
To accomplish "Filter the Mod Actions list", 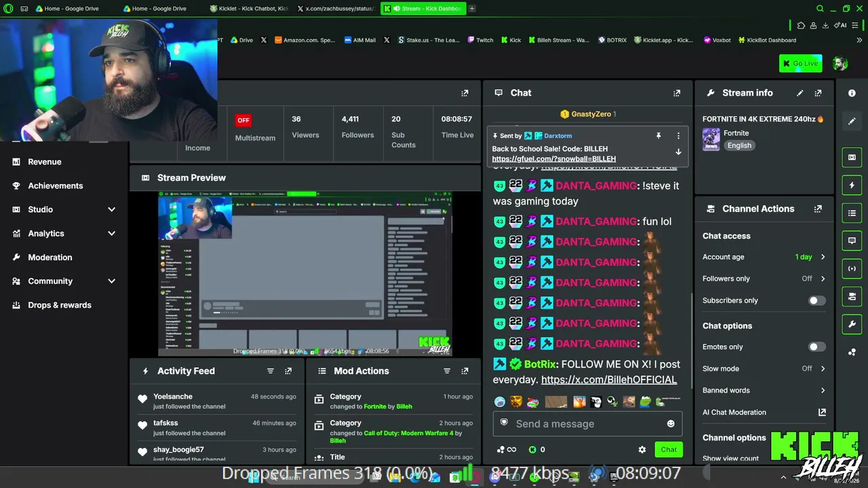I will tap(447, 371).
